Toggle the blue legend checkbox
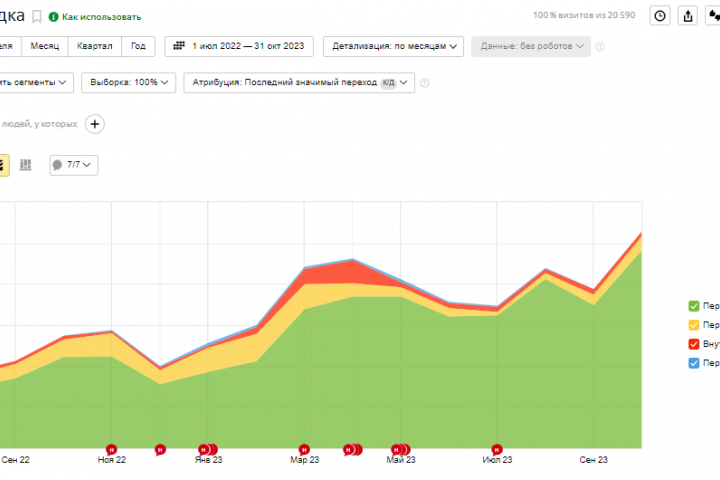Screen dimensions: 720x480 click(694, 363)
